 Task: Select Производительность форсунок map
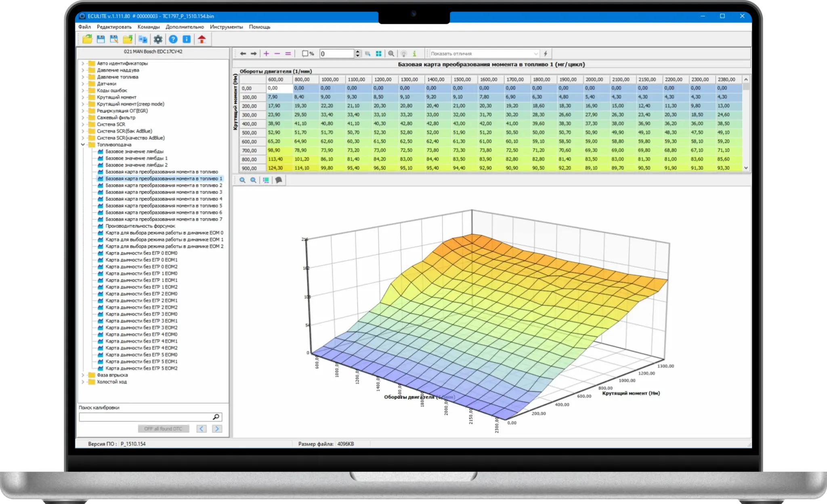[140, 226]
